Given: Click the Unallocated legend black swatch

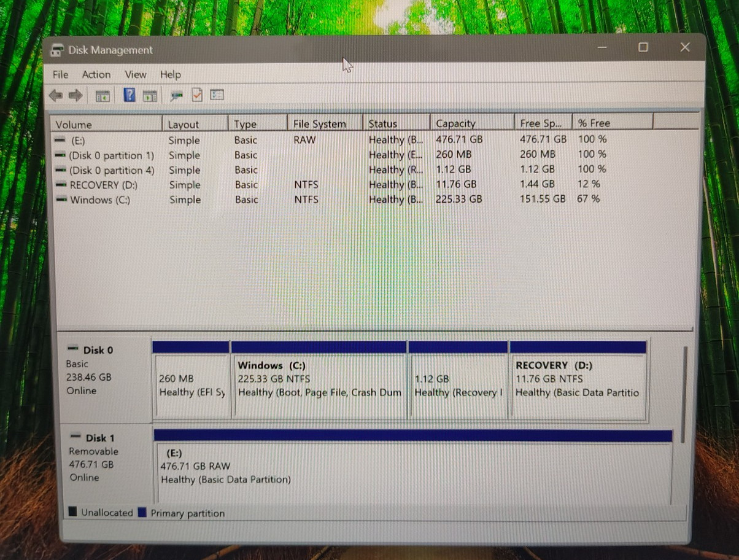Looking at the screenshot, I should tap(72, 511).
